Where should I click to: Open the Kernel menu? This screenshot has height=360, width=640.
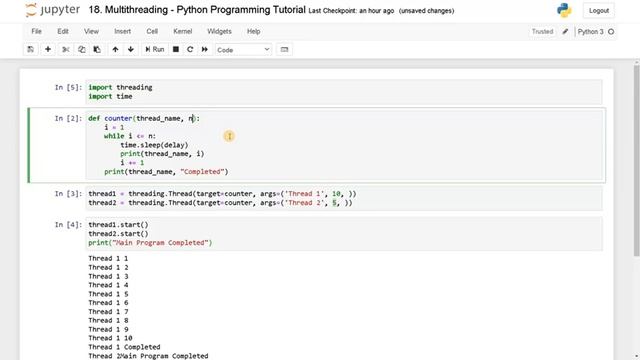(x=182, y=31)
